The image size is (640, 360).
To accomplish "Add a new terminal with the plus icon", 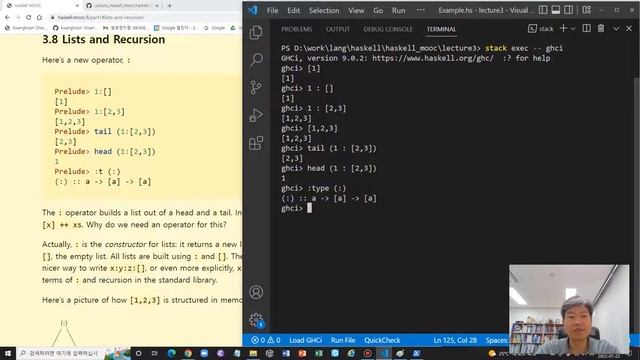I will [563, 29].
